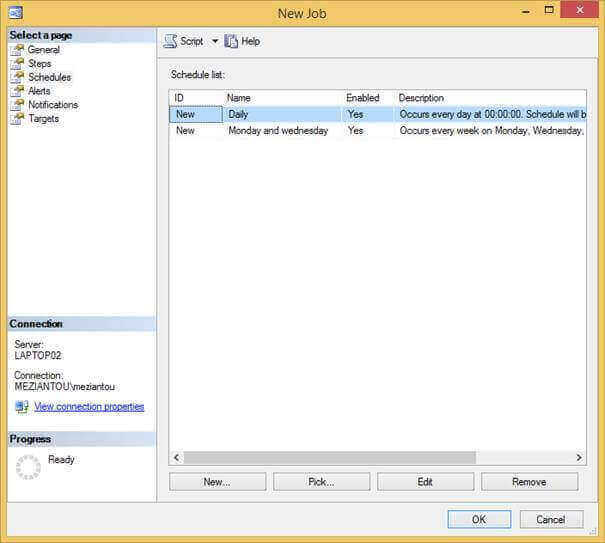Click the Targets page icon
The width and height of the screenshot is (605, 543).
pyautogui.click(x=17, y=119)
